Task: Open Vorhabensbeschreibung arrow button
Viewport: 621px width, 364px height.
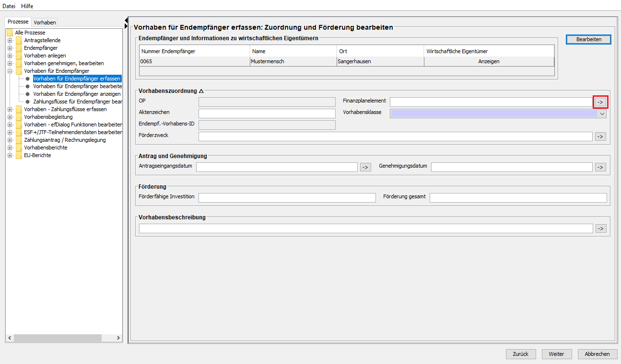Action: 600,228
